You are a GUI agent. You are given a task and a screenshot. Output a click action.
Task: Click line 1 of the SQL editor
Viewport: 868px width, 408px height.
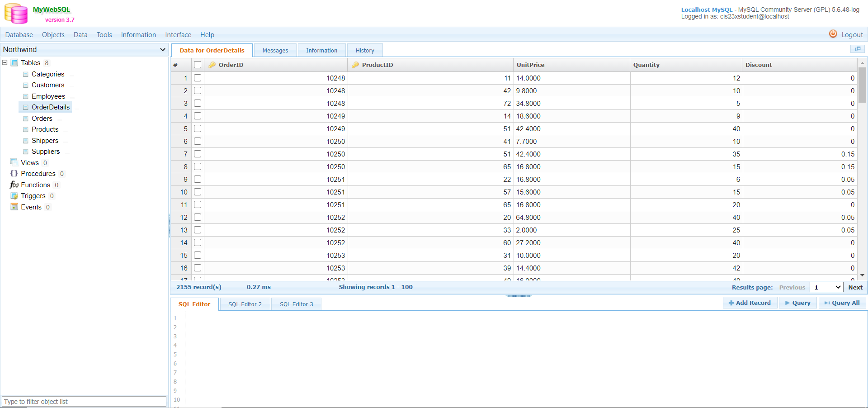(526, 318)
